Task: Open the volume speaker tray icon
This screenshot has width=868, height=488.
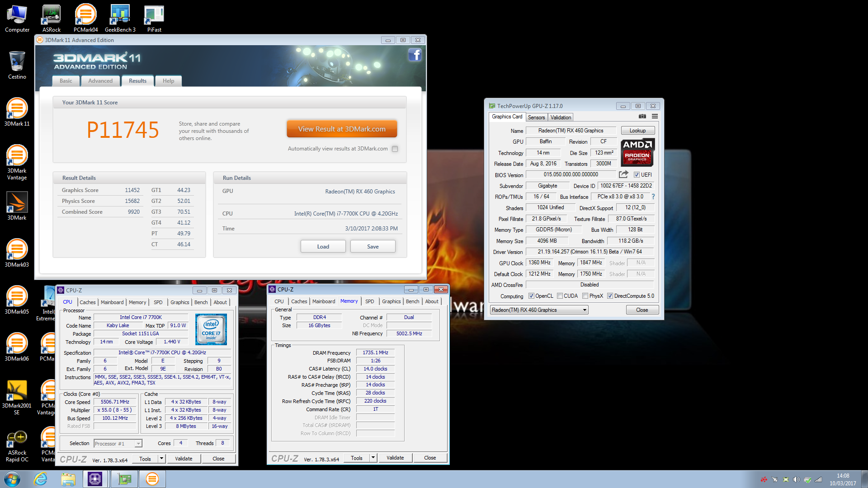Action: coord(797,479)
